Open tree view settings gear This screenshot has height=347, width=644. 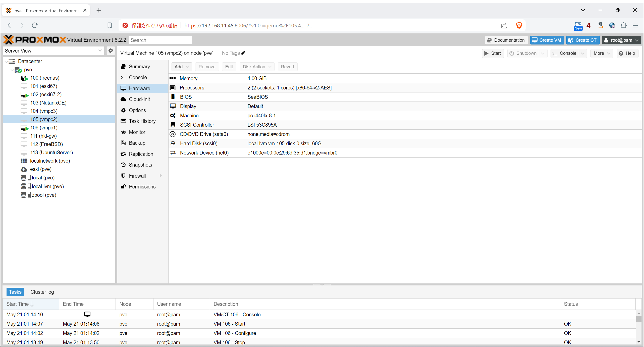(111, 51)
